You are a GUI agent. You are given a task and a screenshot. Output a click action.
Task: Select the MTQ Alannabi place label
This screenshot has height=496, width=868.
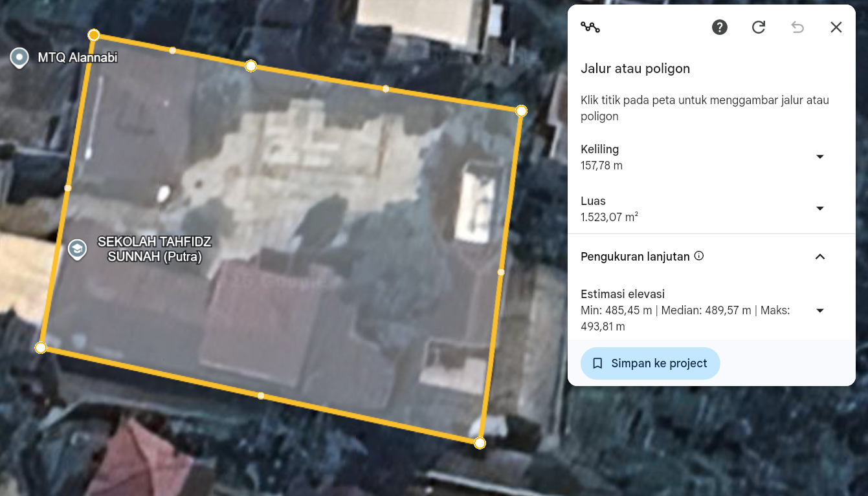click(x=78, y=58)
